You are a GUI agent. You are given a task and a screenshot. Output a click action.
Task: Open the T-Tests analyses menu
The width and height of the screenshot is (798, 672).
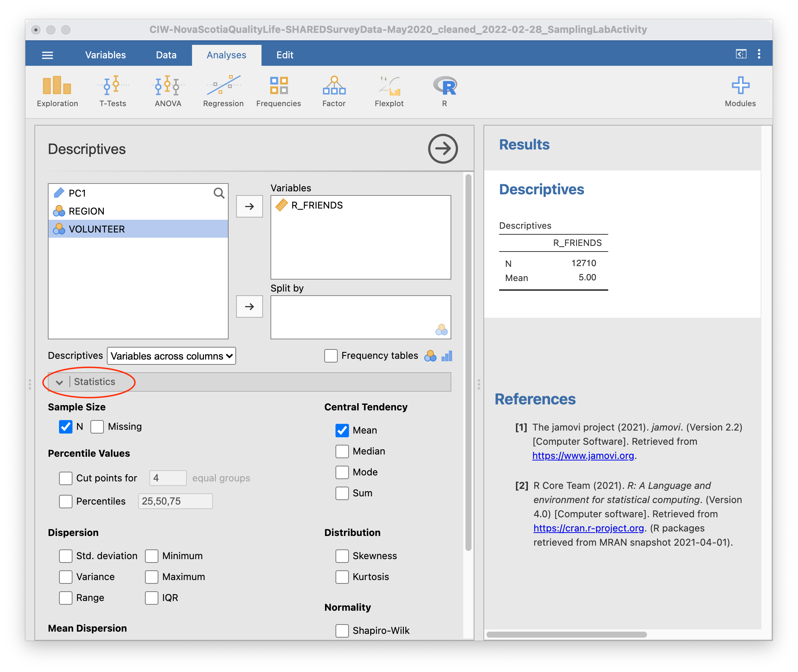click(x=113, y=92)
